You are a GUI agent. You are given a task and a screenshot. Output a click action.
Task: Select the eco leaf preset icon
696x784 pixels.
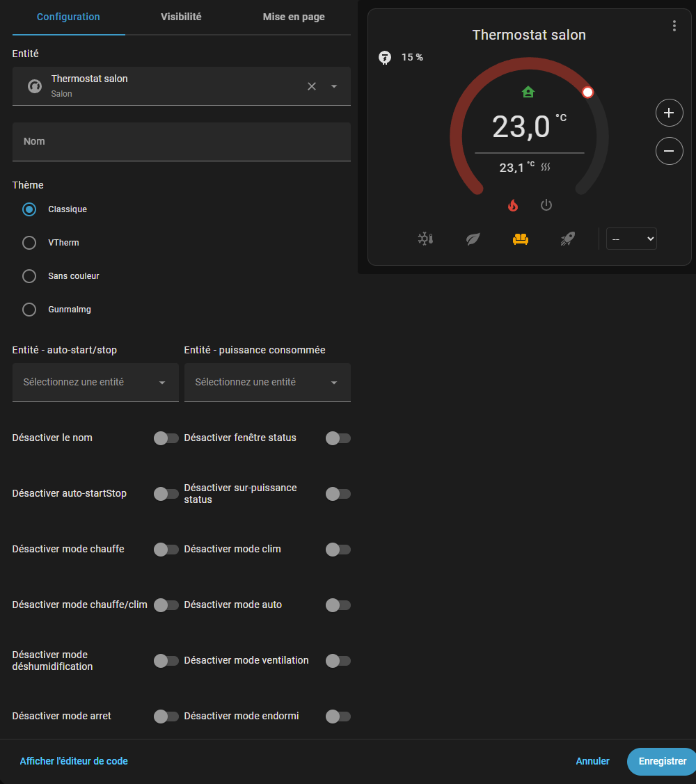(473, 239)
